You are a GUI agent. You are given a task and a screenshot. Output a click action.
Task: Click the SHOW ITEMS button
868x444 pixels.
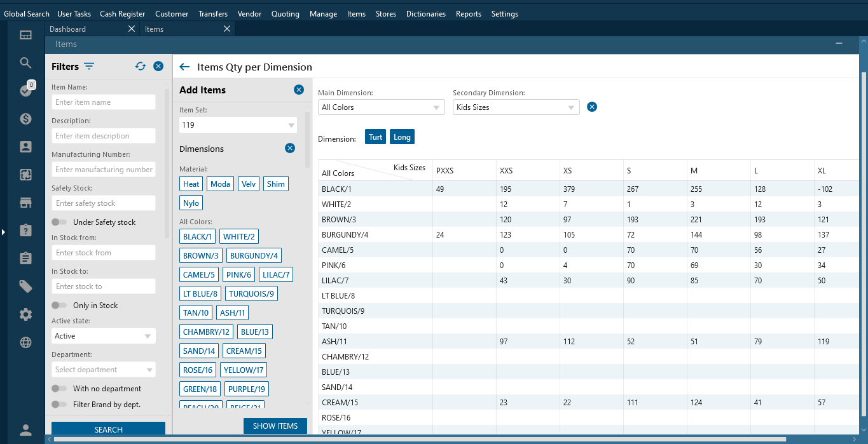275,426
